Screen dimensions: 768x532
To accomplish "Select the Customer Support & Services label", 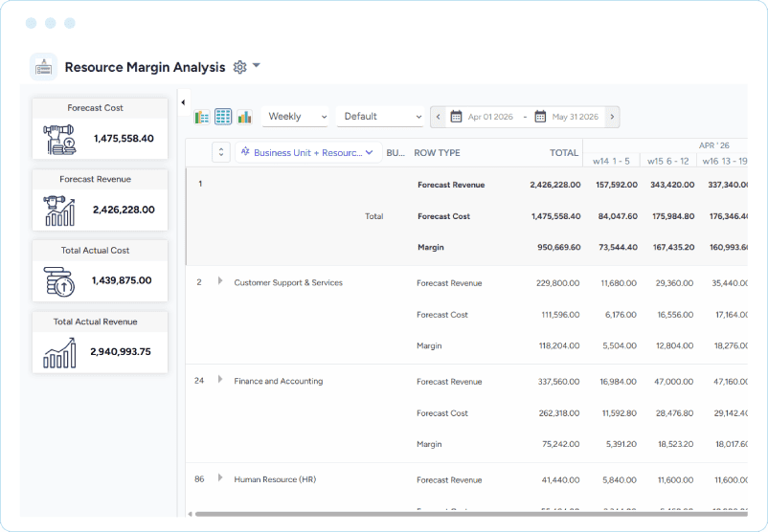I will [x=288, y=282].
